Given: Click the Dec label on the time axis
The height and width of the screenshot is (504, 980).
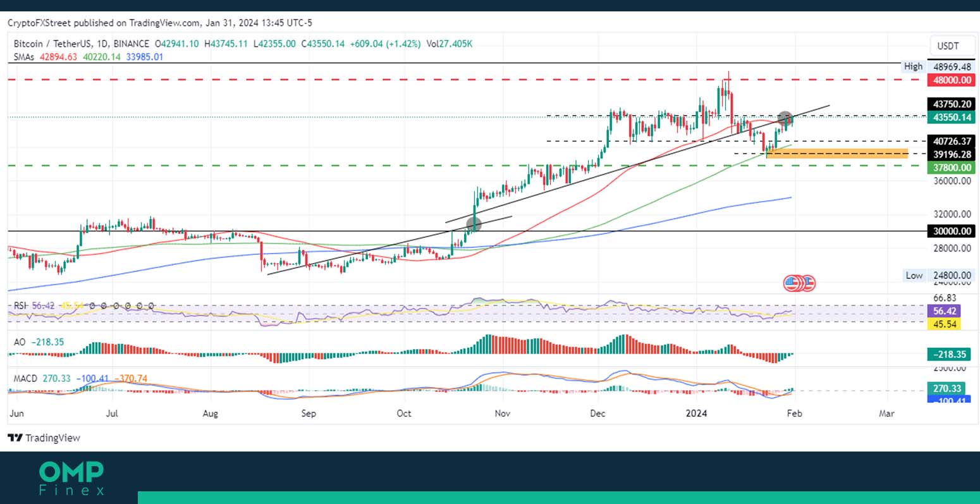Looking at the screenshot, I should coord(597,414).
